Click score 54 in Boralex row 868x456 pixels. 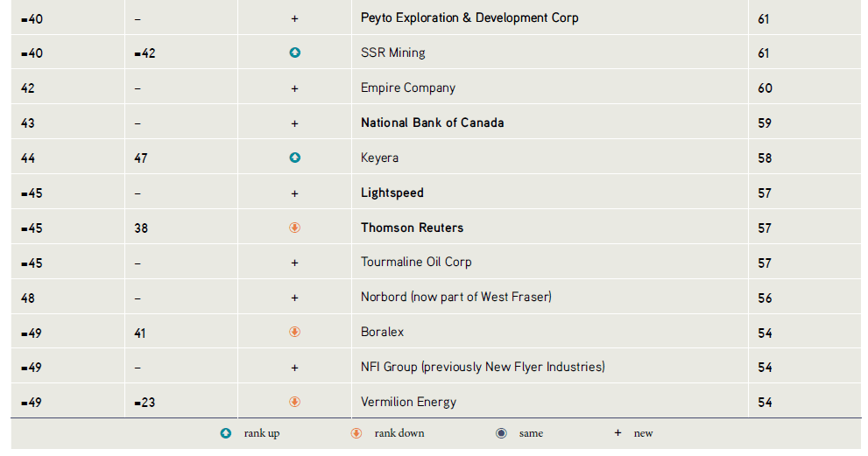click(765, 333)
